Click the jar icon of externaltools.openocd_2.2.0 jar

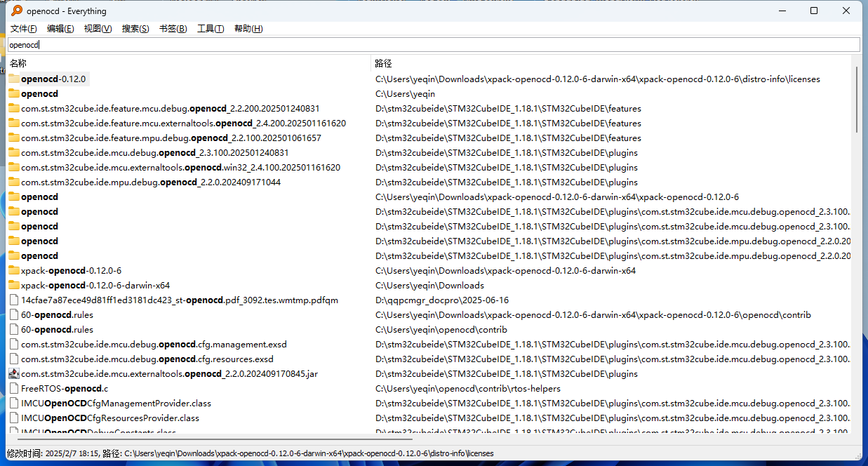coord(14,373)
